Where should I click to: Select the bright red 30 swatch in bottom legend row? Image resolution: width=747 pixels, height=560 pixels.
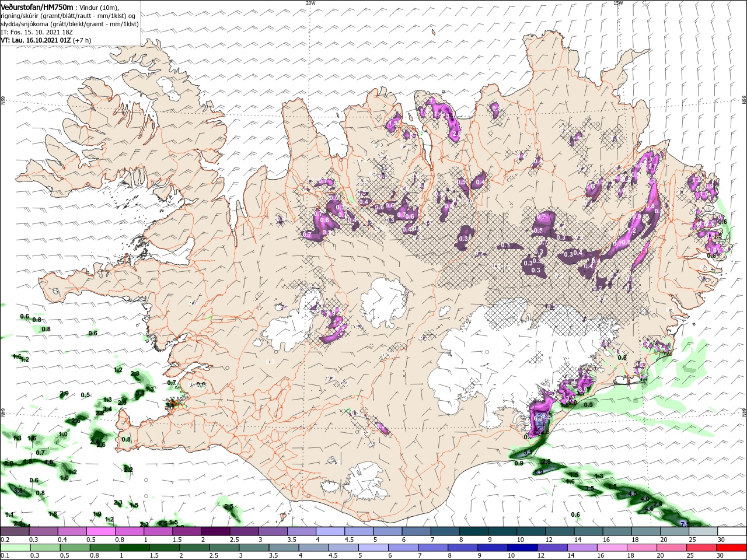(x=732, y=548)
